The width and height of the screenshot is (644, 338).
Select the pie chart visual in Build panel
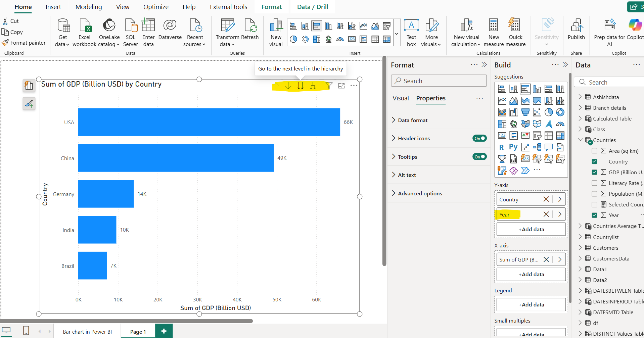pyautogui.click(x=549, y=112)
